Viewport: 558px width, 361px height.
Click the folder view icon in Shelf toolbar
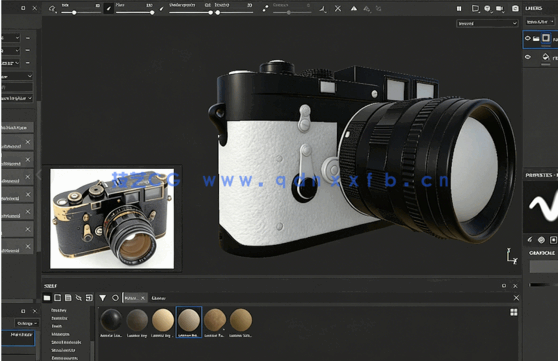[x=47, y=298]
